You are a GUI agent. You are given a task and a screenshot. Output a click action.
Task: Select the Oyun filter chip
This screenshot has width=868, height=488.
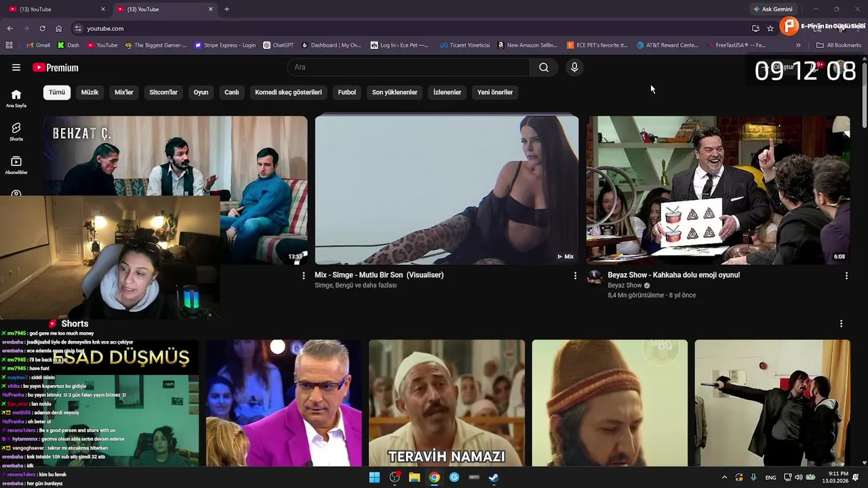point(201,92)
